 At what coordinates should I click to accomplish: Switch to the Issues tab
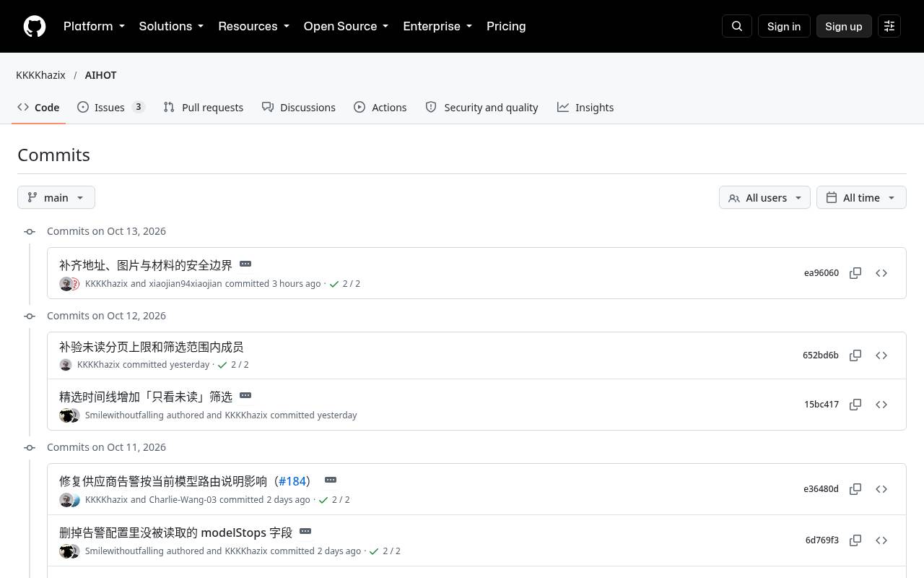pos(111,107)
